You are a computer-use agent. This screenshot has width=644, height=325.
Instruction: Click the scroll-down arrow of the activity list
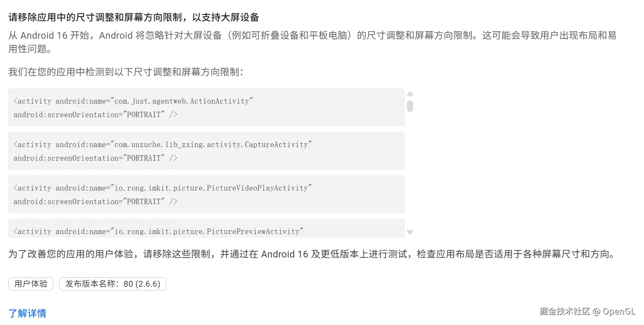pos(410,232)
